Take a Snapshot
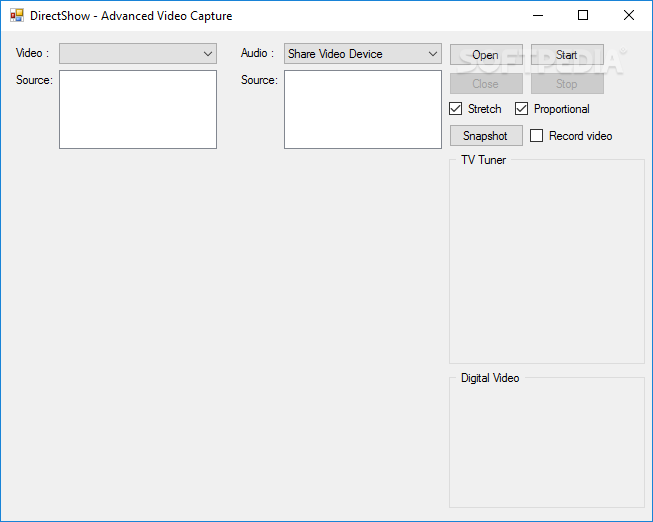Screen dimensions: 653x522 point(486,136)
